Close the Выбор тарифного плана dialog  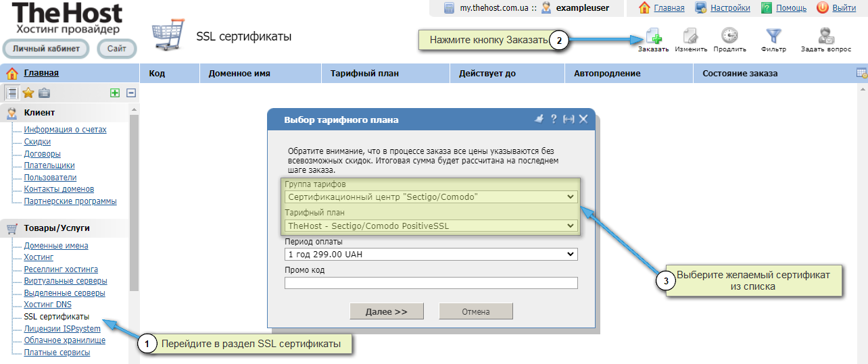(x=583, y=119)
